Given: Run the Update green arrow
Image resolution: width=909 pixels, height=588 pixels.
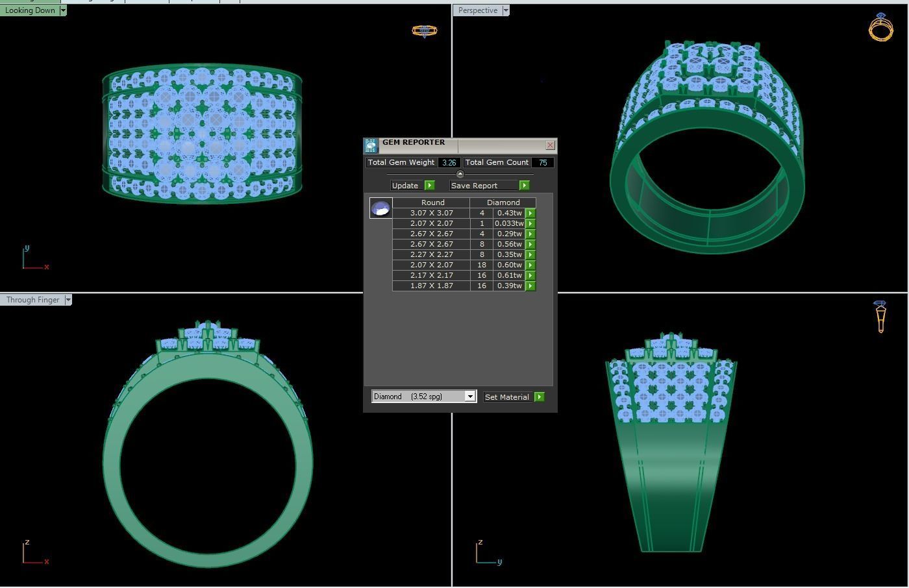Looking at the screenshot, I should 429,186.
